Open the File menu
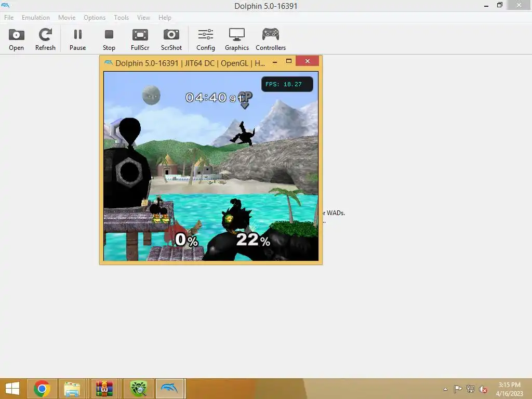Screen dimensions: 532x399 9,17
